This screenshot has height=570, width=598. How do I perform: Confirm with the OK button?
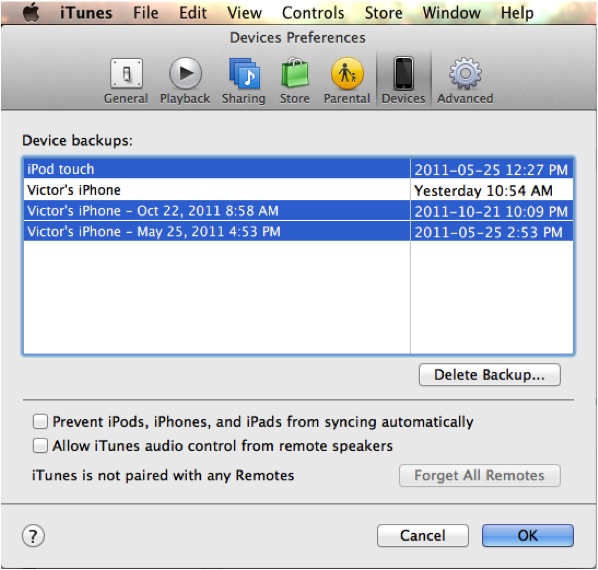(x=528, y=536)
